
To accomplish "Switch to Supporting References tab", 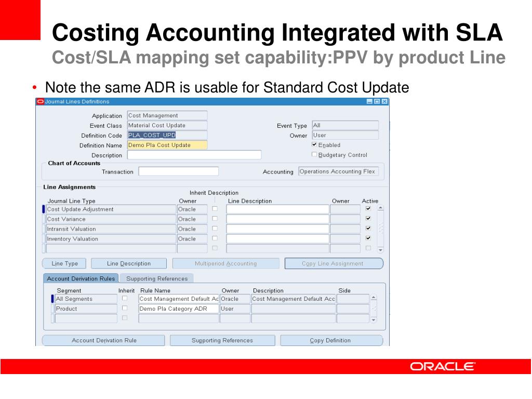I will click(157, 278).
